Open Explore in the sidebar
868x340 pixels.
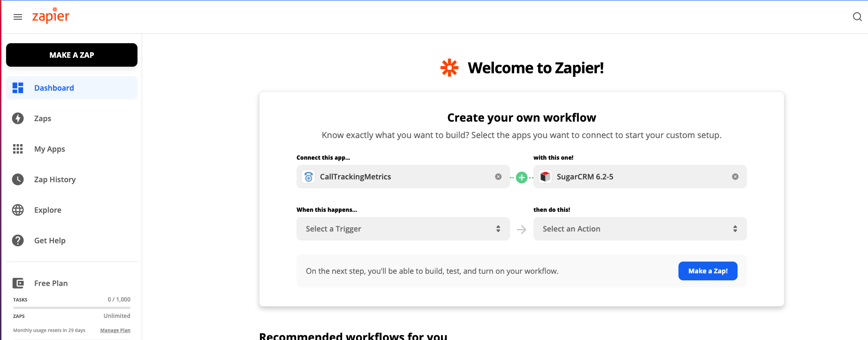click(x=72, y=210)
